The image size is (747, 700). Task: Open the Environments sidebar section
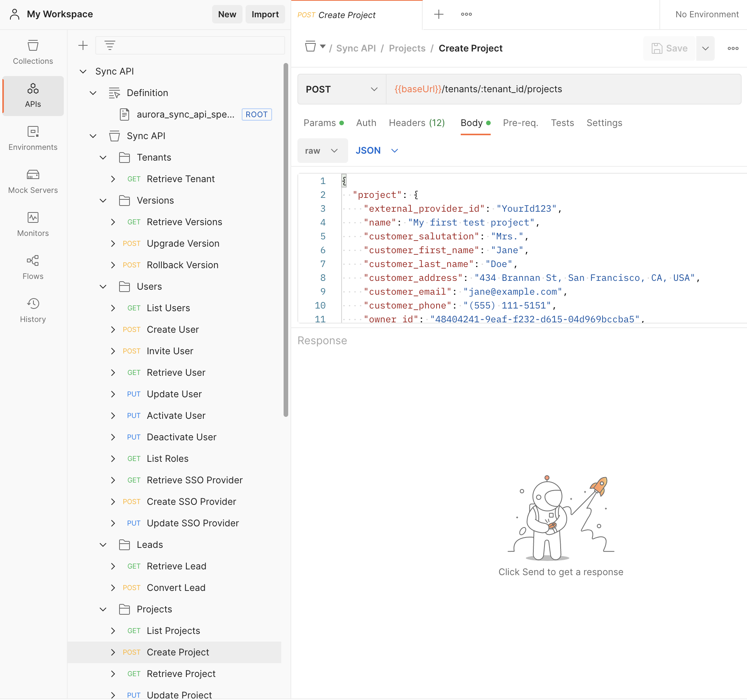pyautogui.click(x=33, y=138)
